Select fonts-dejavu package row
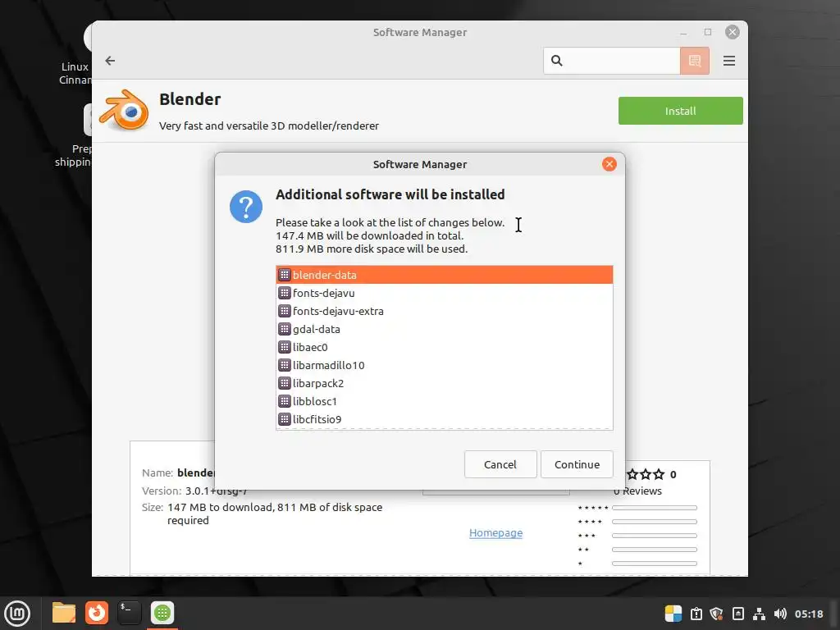Viewport: 840px width, 630px height. pos(444,293)
